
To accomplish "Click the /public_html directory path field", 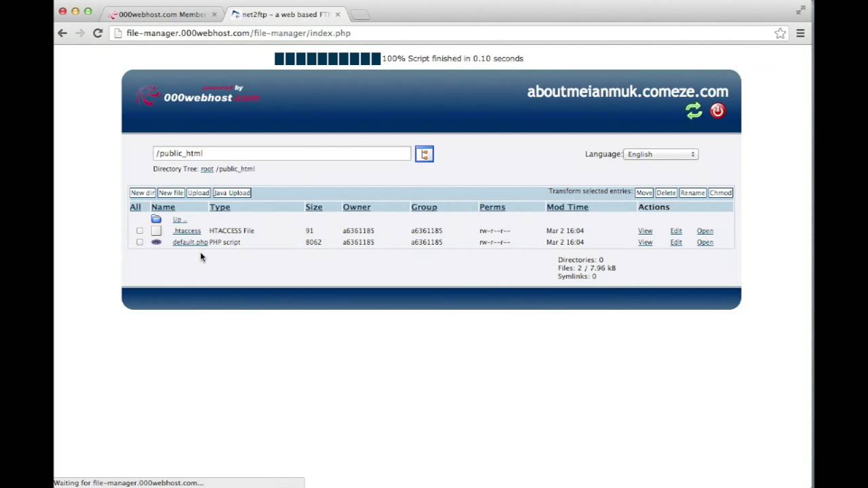I will coord(281,153).
